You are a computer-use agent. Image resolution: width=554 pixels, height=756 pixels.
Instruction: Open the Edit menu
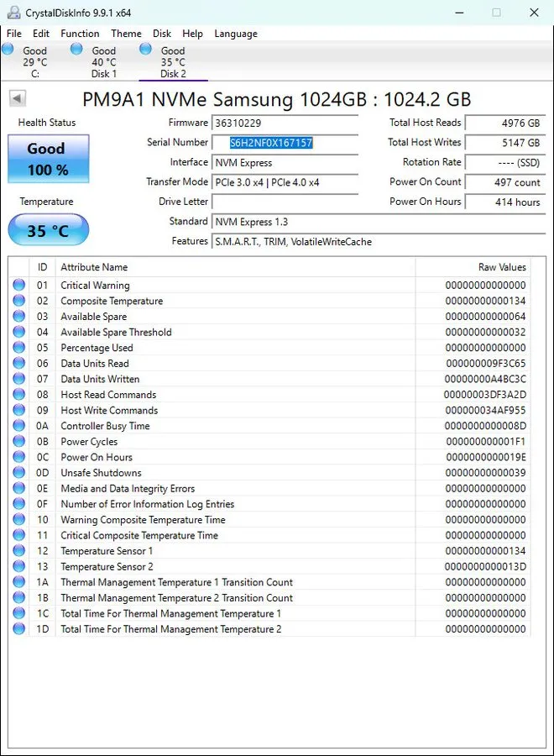pos(41,34)
